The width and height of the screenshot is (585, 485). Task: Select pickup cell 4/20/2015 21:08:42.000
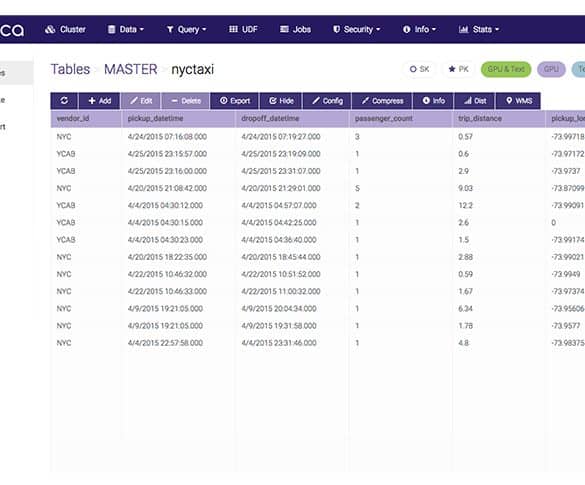pyautogui.click(x=167, y=188)
